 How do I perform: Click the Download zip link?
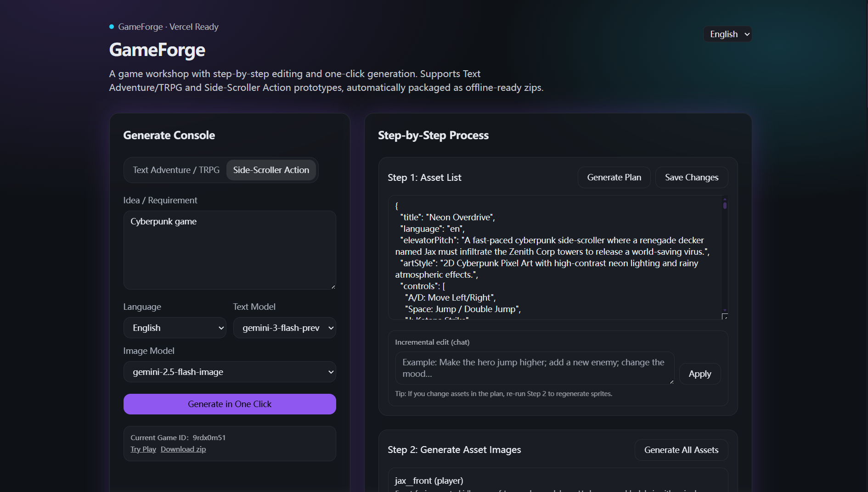coord(183,449)
